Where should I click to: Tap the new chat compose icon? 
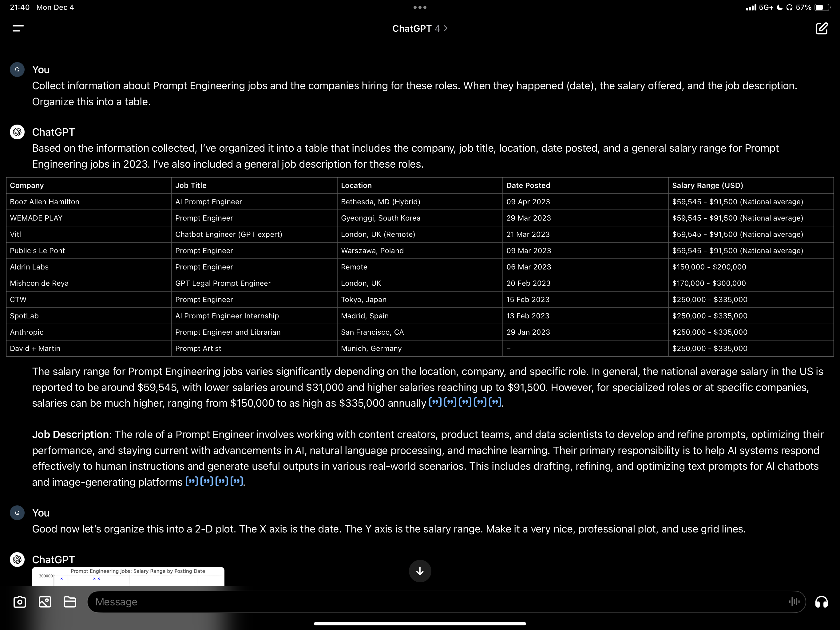click(x=821, y=29)
